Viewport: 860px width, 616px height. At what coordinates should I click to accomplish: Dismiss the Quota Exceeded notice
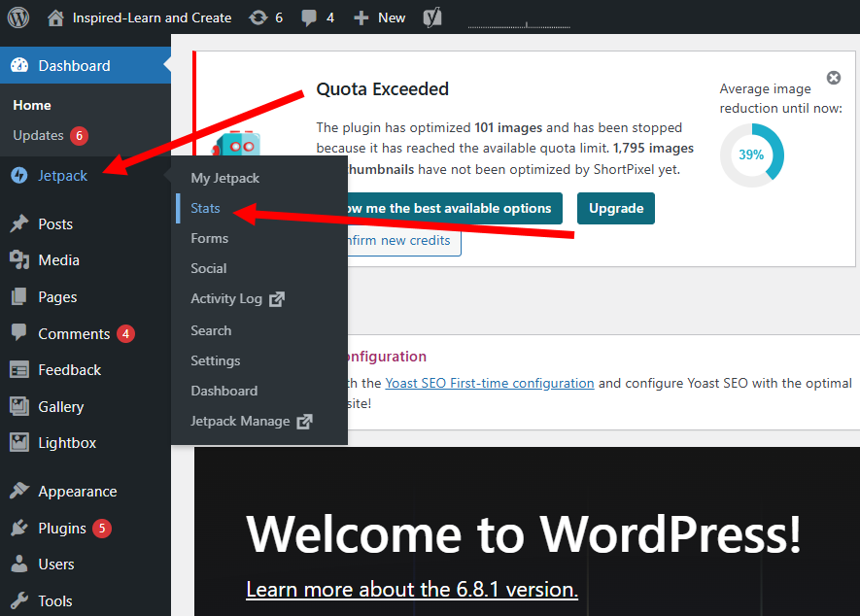pos(834,78)
